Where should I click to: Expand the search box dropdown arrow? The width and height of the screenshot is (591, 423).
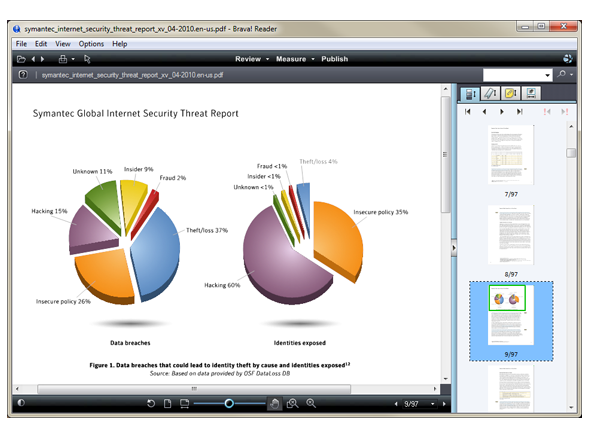pyautogui.click(x=548, y=75)
